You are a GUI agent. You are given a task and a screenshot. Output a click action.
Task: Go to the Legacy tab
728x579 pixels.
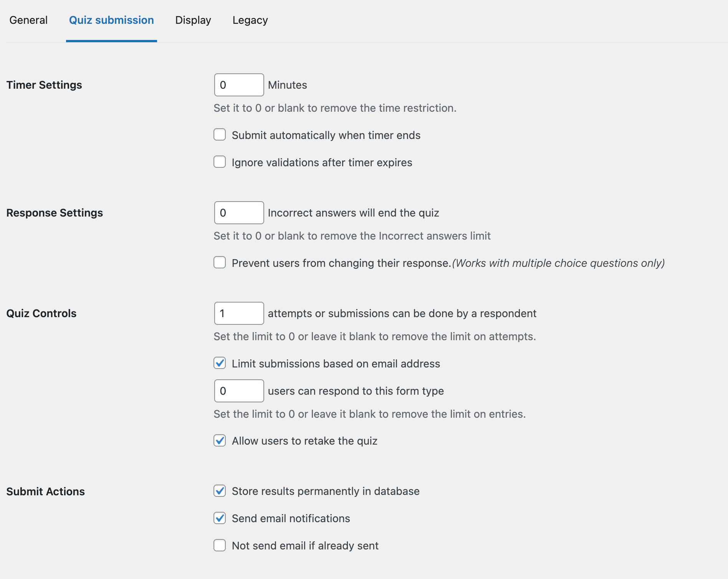[250, 20]
